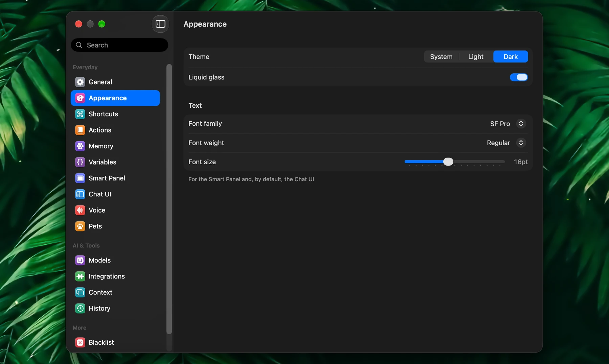
Task: Click the Models chip icon
Action: (x=80, y=260)
